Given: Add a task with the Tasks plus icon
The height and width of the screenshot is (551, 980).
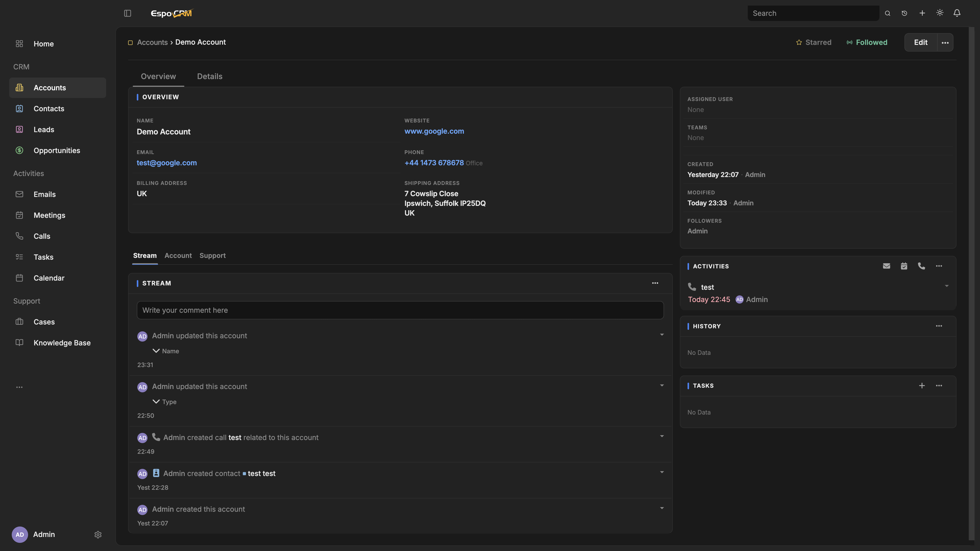Looking at the screenshot, I should coord(922,386).
